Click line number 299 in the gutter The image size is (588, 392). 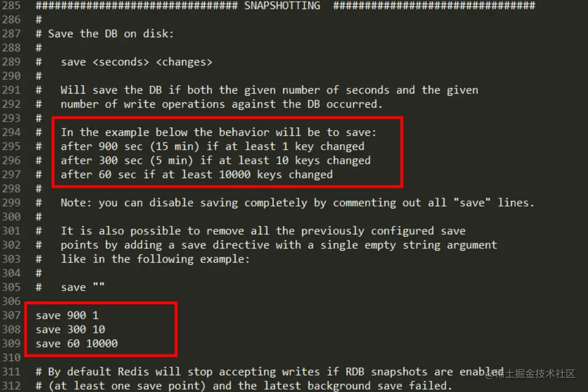11,203
